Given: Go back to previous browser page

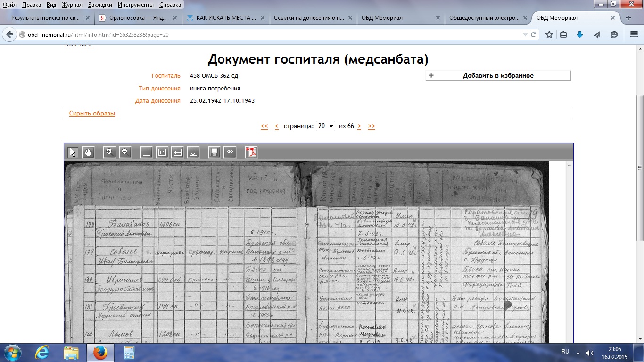Looking at the screenshot, I should tap(9, 34).
